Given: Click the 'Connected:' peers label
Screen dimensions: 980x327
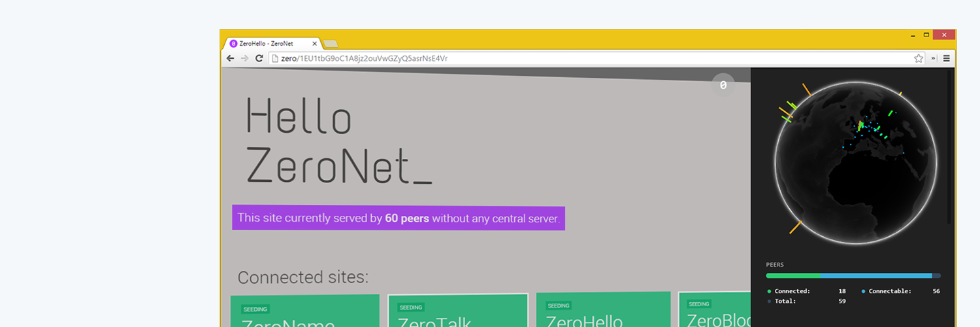Looking at the screenshot, I should coord(792,291).
